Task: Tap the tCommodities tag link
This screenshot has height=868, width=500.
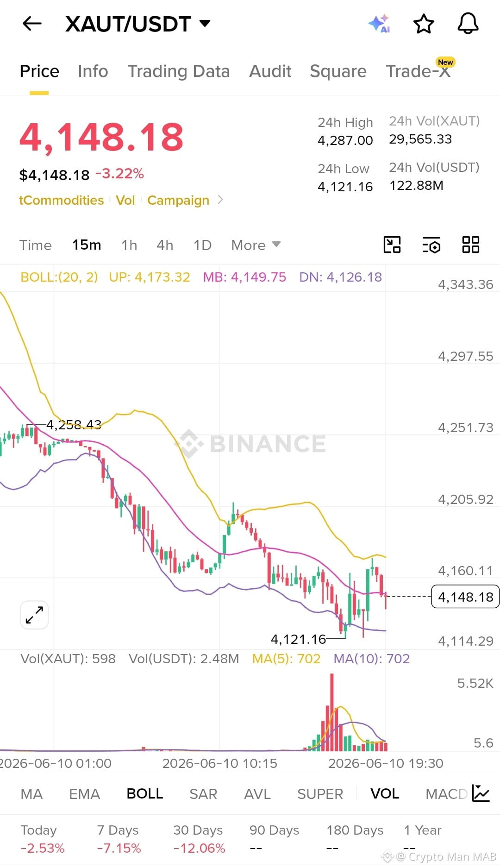Action: click(x=61, y=200)
